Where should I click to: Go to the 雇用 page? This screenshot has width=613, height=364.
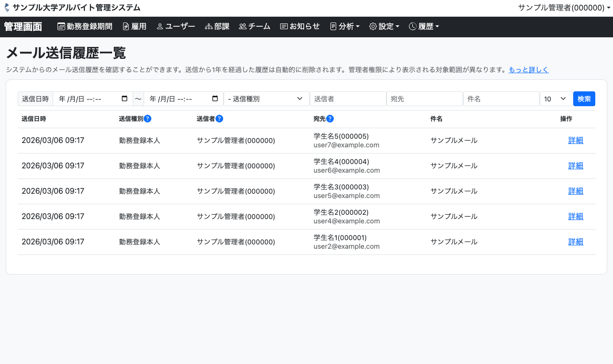pyautogui.click(x=135, y=27)
